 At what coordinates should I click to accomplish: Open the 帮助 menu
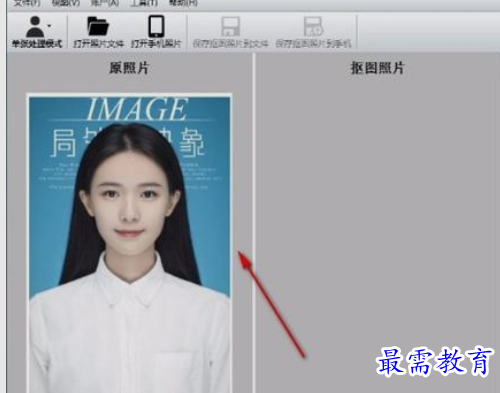[x=183, y=3]
